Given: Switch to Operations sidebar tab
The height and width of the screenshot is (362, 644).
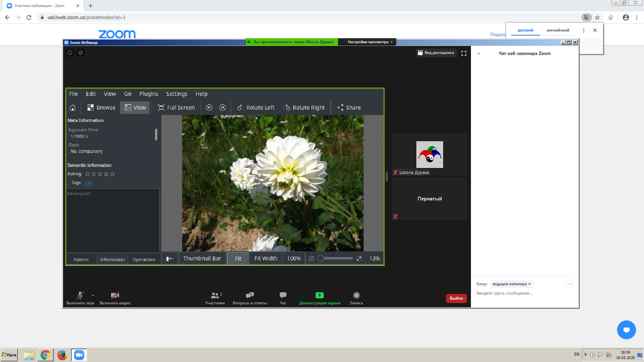Looking at the screenshot, I should point(144,259).
